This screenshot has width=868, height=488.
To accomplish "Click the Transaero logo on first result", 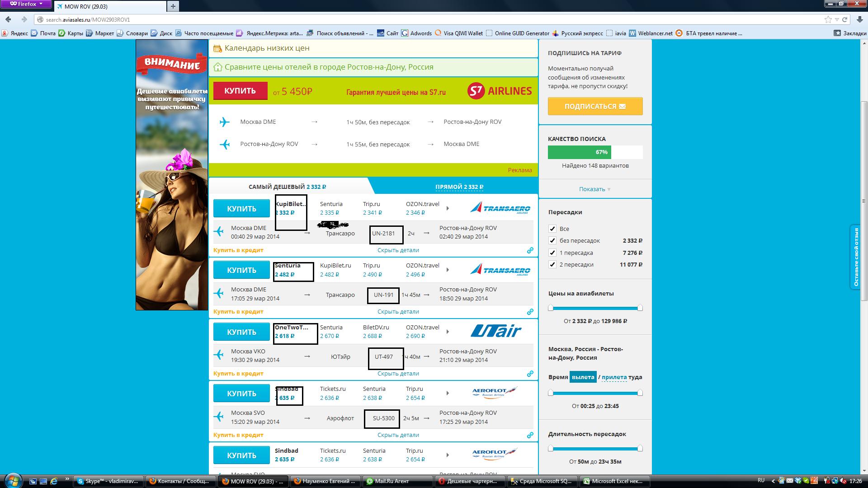I will tap(500, 208).
